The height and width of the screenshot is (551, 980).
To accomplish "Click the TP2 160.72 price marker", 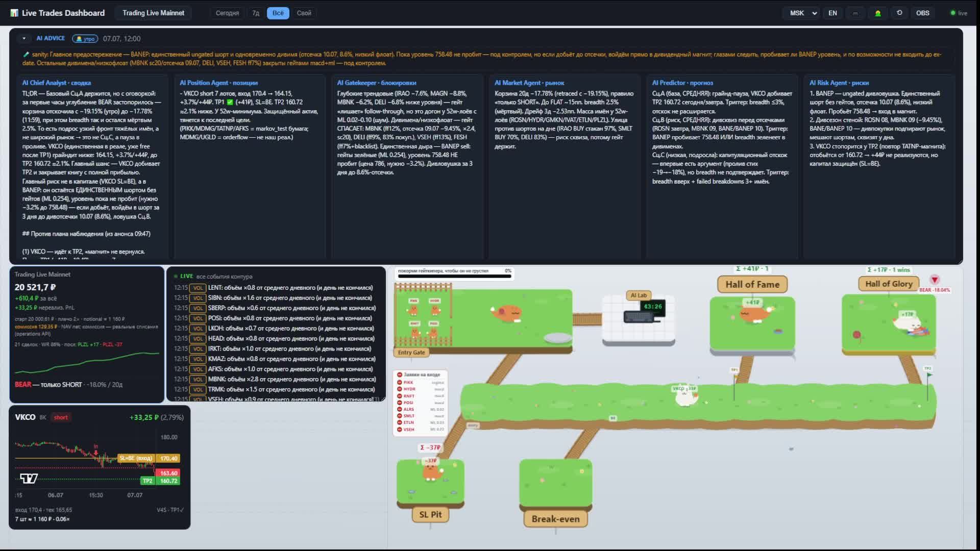I will pyautogui.click(x=160, y=481).
